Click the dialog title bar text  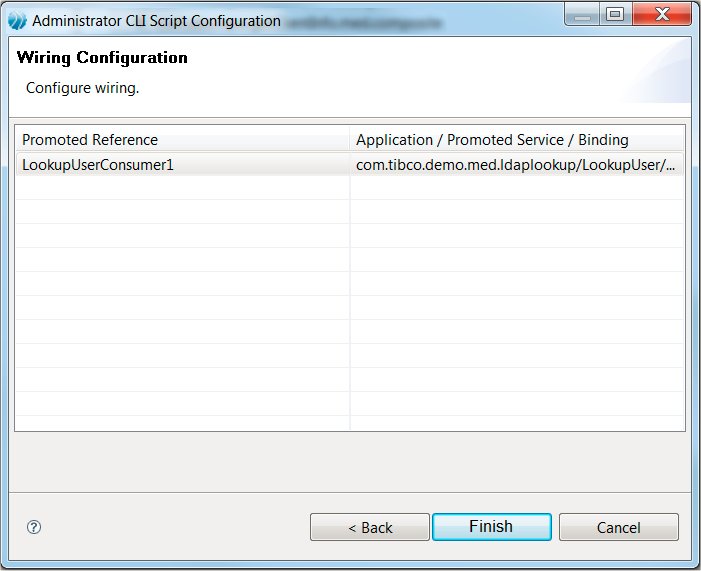(156, 21)
